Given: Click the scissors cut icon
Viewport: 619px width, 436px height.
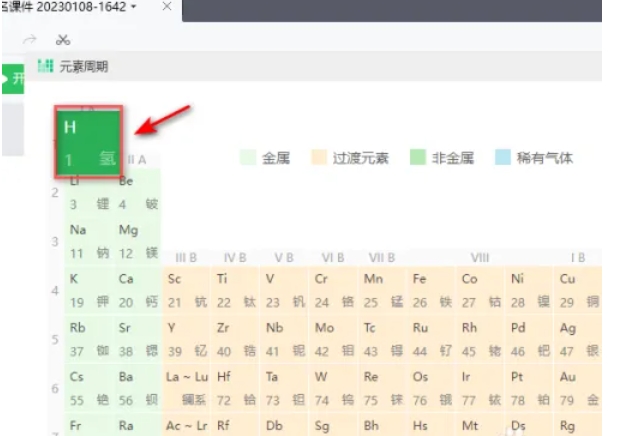Looking at the screenshot, I should pyautogui.click(x=63, y=40).
